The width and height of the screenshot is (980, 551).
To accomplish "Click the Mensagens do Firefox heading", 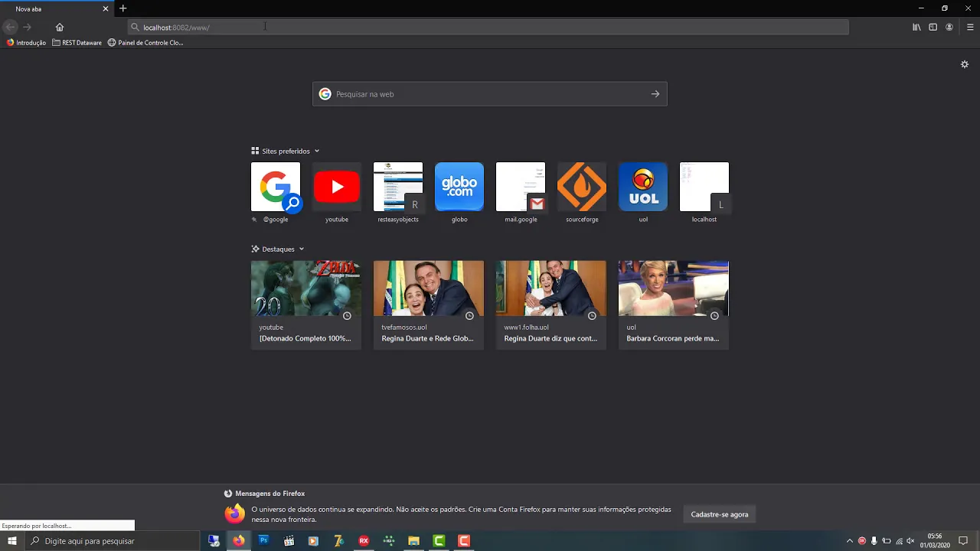I will click(269, 494).
